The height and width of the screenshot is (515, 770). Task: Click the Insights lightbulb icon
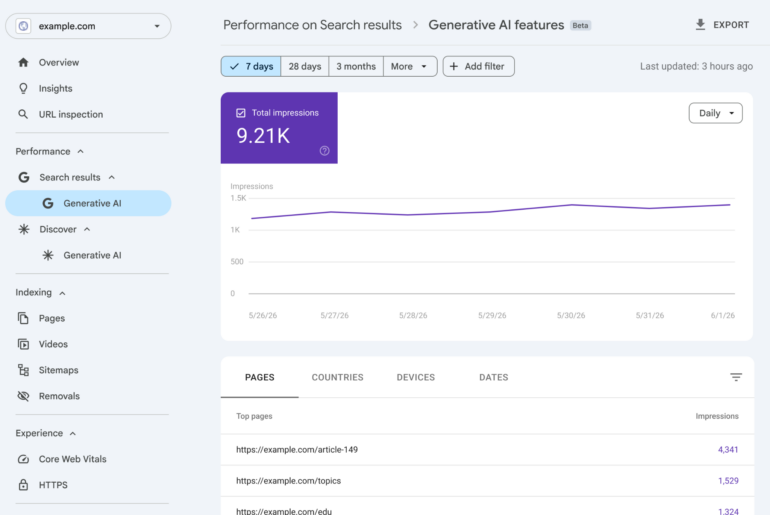pos(23,88)
